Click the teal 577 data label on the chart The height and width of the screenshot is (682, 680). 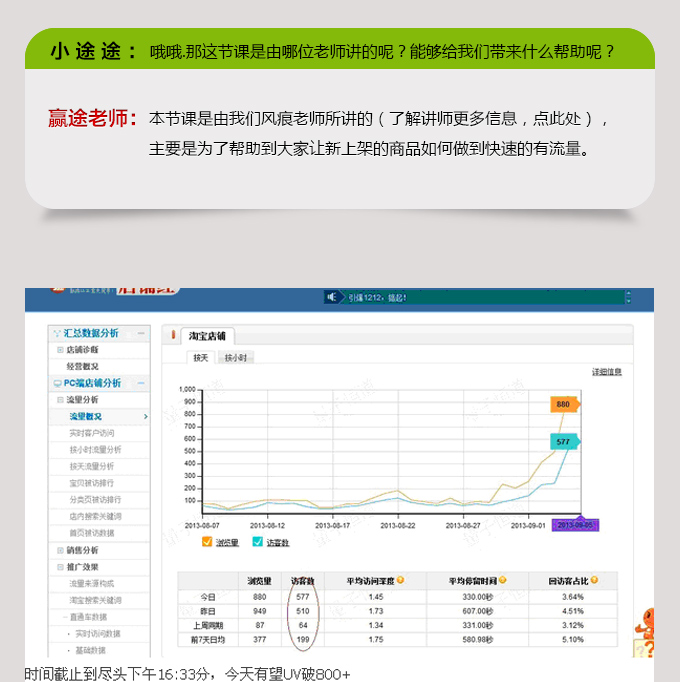coord(564,441)
